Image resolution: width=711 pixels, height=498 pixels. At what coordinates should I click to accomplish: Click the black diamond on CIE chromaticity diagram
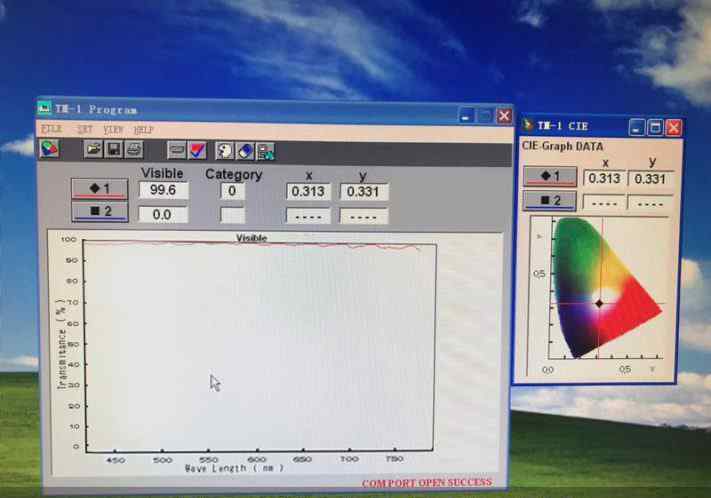click(600, 303)
